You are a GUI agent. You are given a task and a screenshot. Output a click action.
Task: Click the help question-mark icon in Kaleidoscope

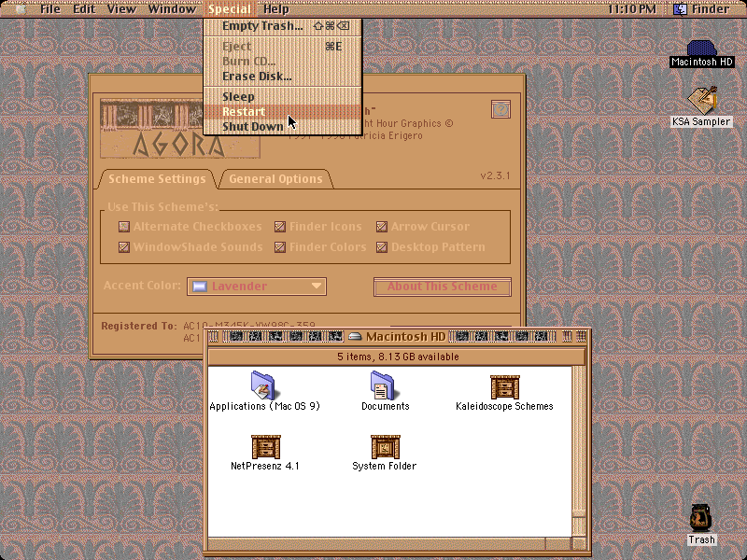tap(500, 109)
